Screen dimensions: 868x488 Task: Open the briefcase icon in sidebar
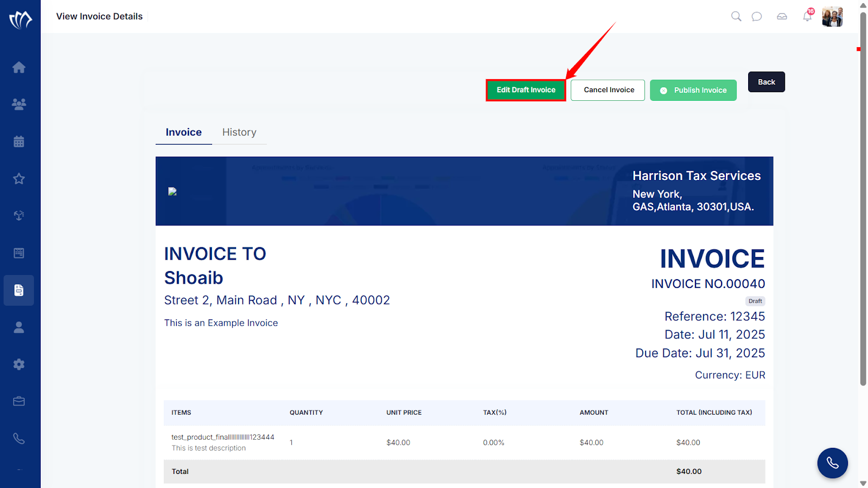click(x=19, y=401)
